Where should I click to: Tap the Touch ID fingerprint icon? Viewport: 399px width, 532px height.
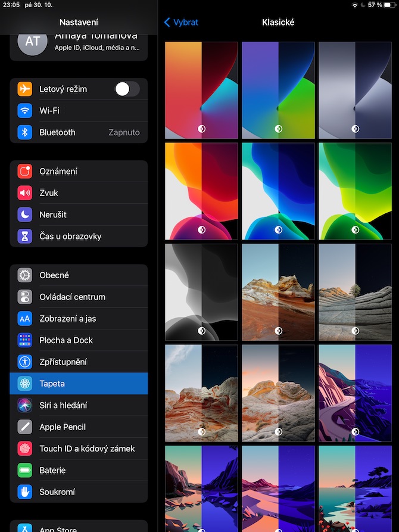pyautogui.click(x=25, y=449)
